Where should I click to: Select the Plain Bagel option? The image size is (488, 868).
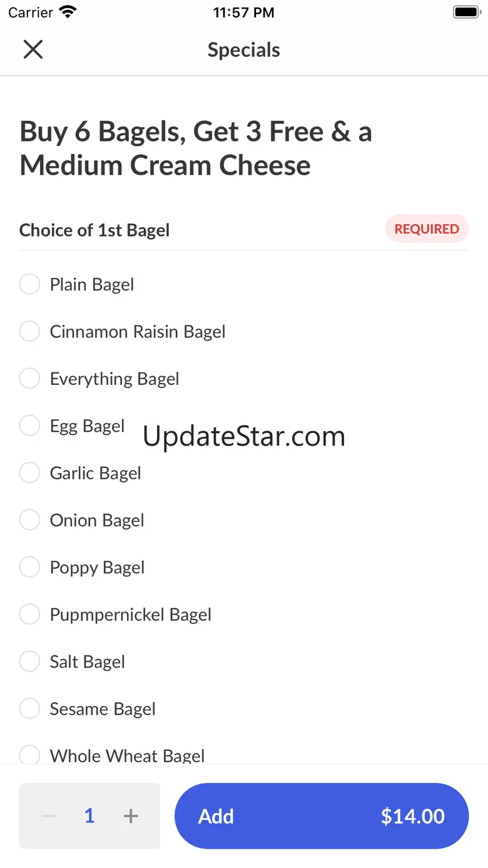pyautogui.click(x=29, y=284)
